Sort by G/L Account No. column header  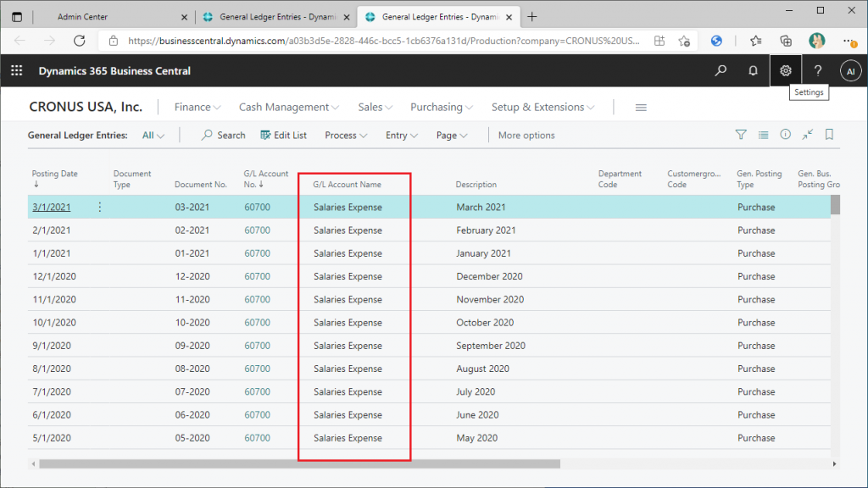pos(265,178)
